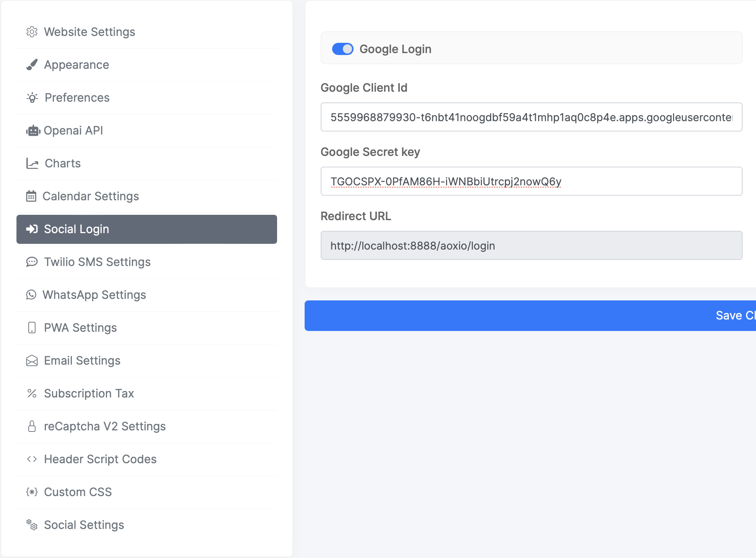Open Twilio SMS Settings menu item
756x558 pixels.
point(97,262)
